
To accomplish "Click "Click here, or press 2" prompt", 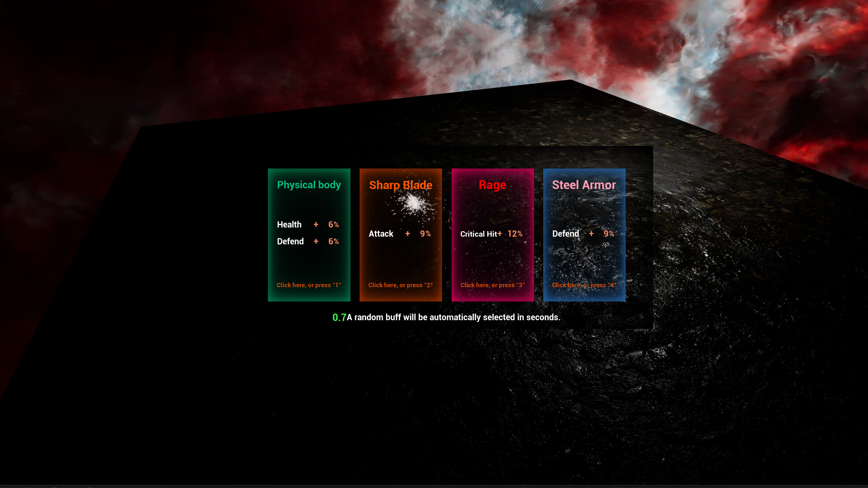I will tap(400, 285).
